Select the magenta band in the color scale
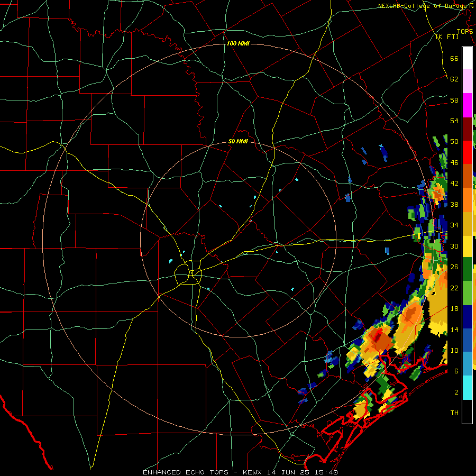The height and width of the screenshot is (476, 476). pyautogui.click(x=467, y=105)
